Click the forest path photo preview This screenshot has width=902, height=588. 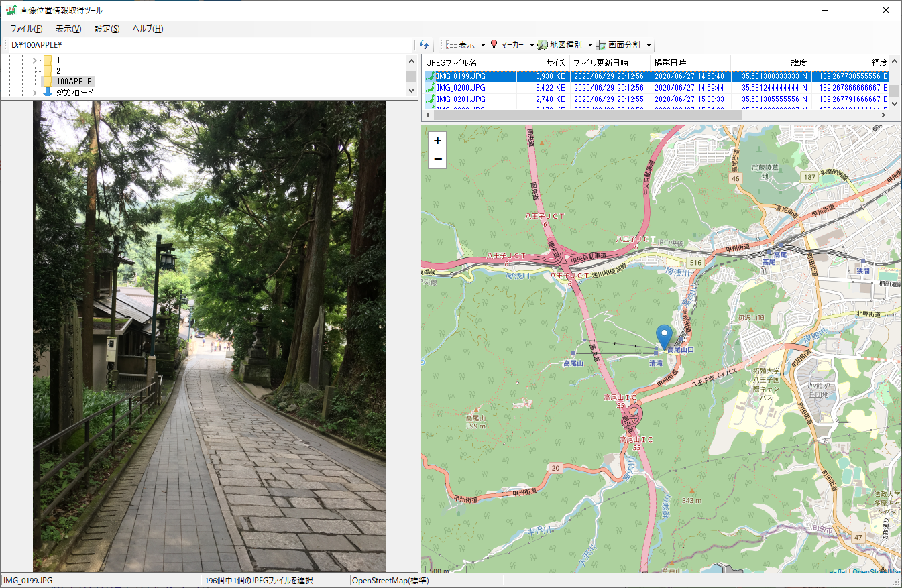[x=209, y=336]
